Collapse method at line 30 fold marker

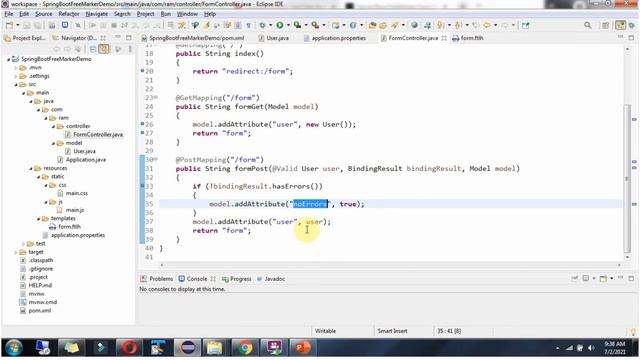(x=156, y=160)
